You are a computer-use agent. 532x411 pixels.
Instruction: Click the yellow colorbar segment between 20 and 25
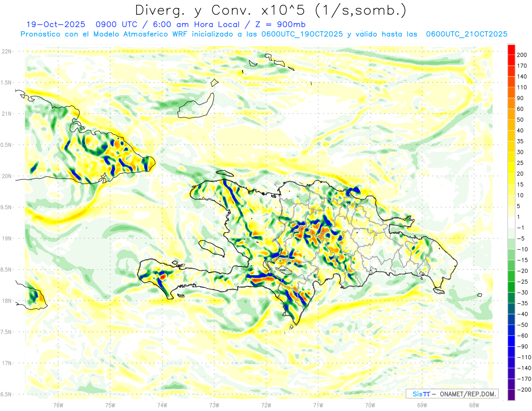coord(511,168)
